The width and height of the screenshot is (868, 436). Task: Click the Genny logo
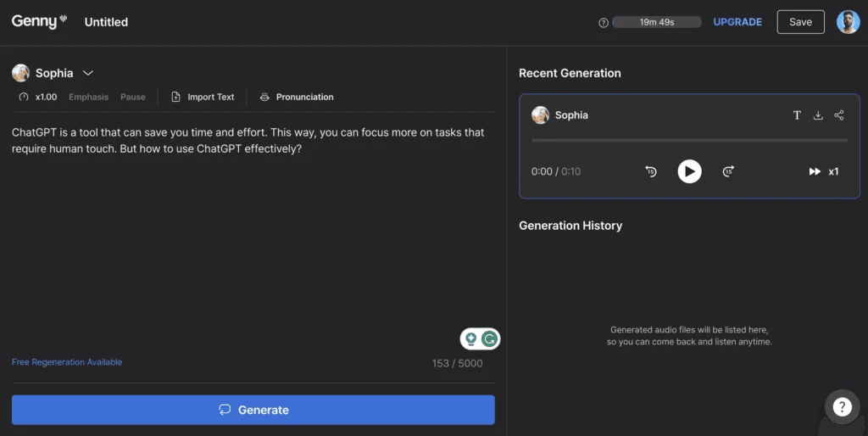coord(39,21)
